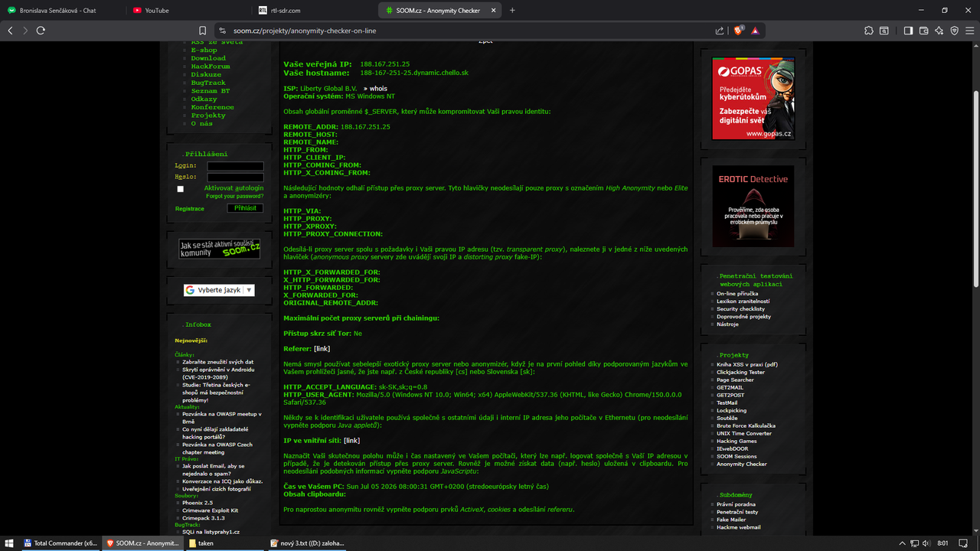The width and height of the screenshot is (980, 551).
Task: Open BugTrack in the left menu
Action: pyautogui.click(x=208, y=83)
